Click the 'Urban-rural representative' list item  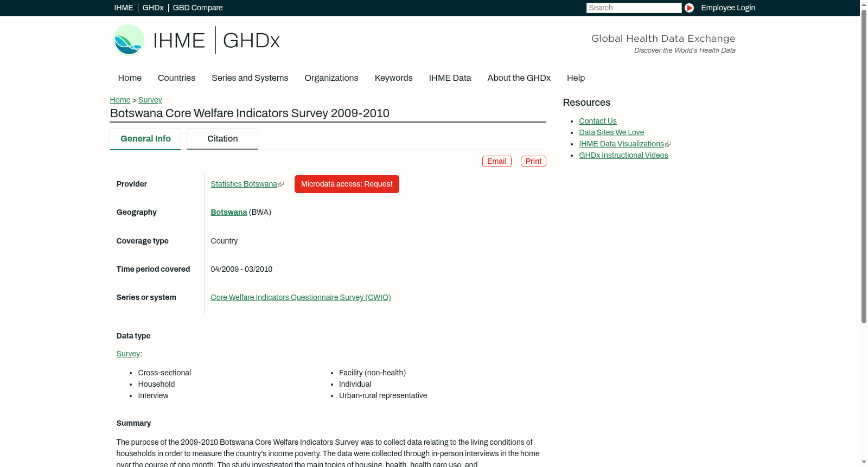coord(383,395)
